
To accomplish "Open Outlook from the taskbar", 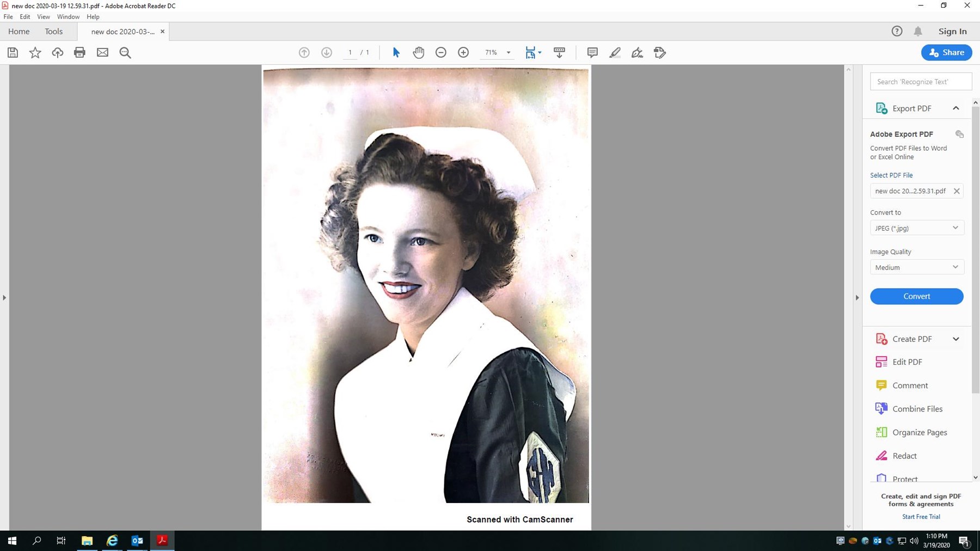I will (x=137, y=541).
